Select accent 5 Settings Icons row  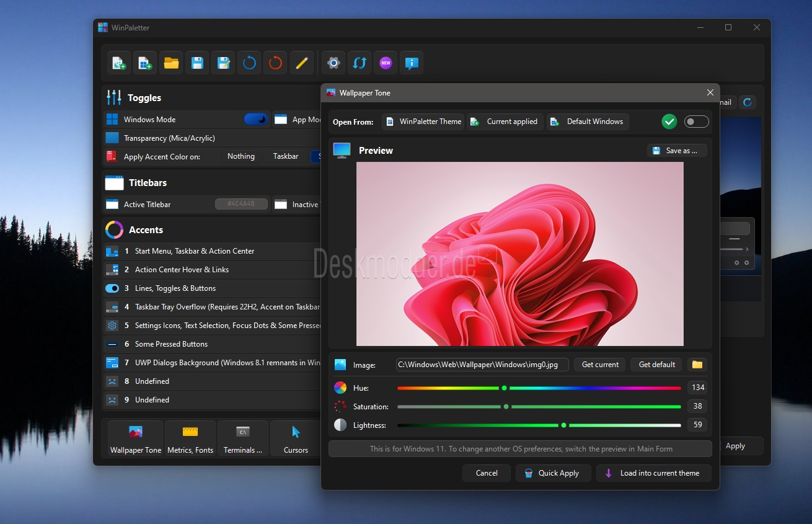click(212, 326)
